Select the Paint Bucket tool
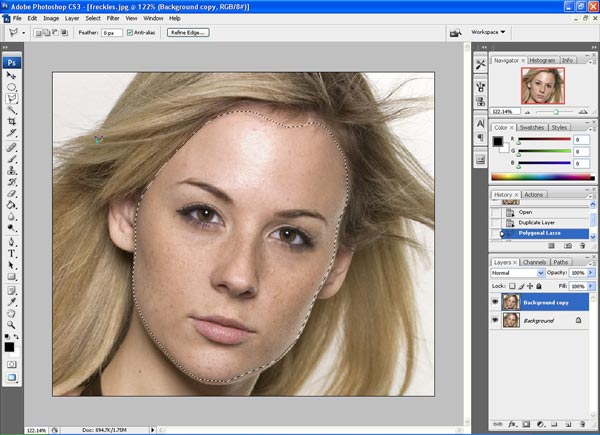Viewport: 600px width, 435px height. [x=11, y=205]
